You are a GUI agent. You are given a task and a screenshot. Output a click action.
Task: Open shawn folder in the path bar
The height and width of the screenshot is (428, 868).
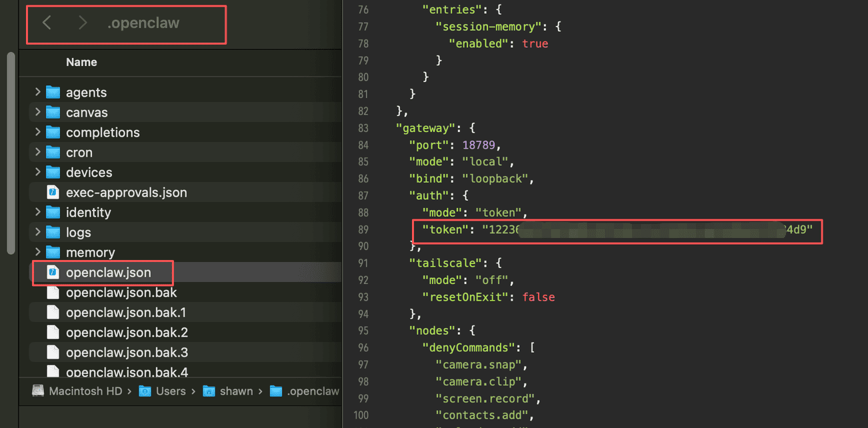pos(236,391)
